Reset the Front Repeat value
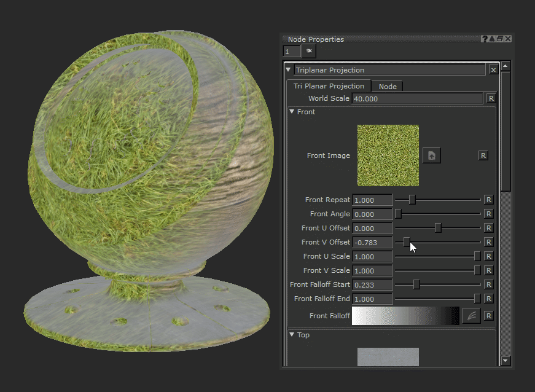Viewport: 535px width, 392px height. click(488, 200)
